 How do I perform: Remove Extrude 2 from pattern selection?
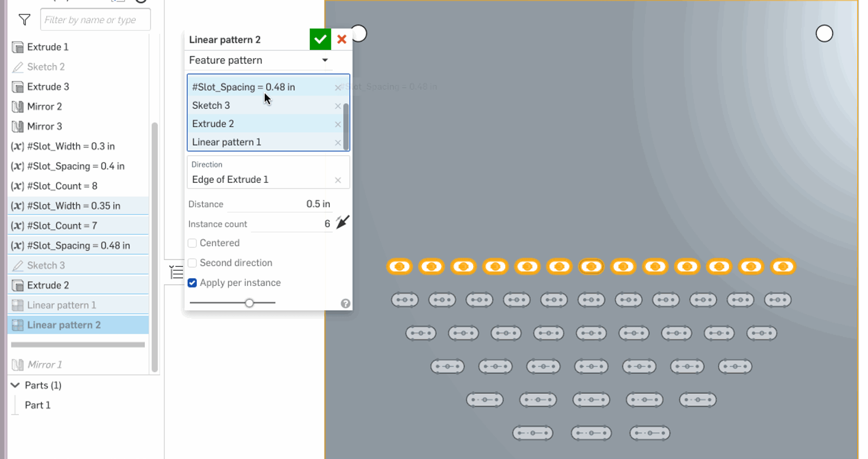[x=338, y=125]
